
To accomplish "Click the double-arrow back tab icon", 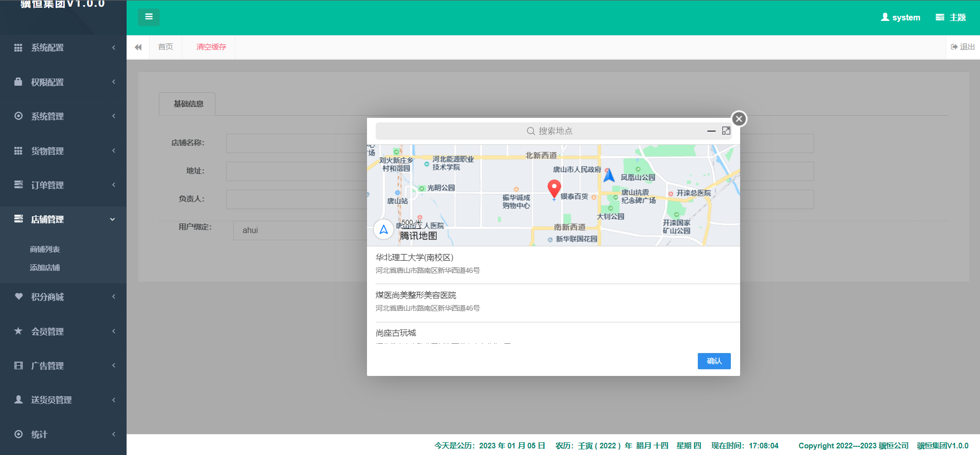I will [138, 47].
